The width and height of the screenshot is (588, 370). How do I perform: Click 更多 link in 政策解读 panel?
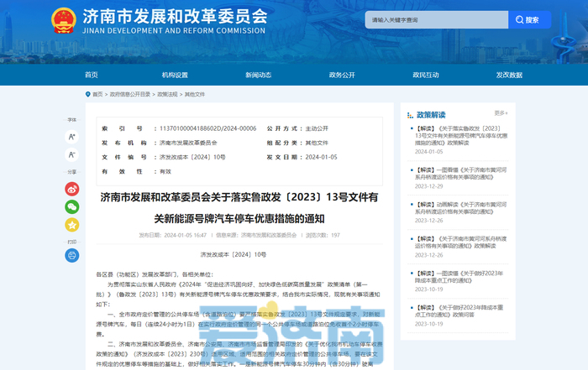coord(501,112)
